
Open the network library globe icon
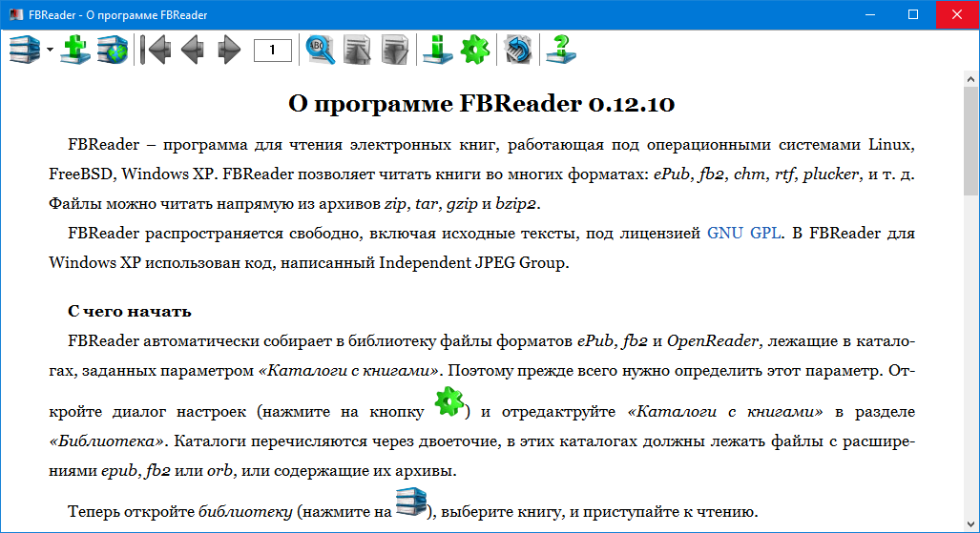click(113, 50)
